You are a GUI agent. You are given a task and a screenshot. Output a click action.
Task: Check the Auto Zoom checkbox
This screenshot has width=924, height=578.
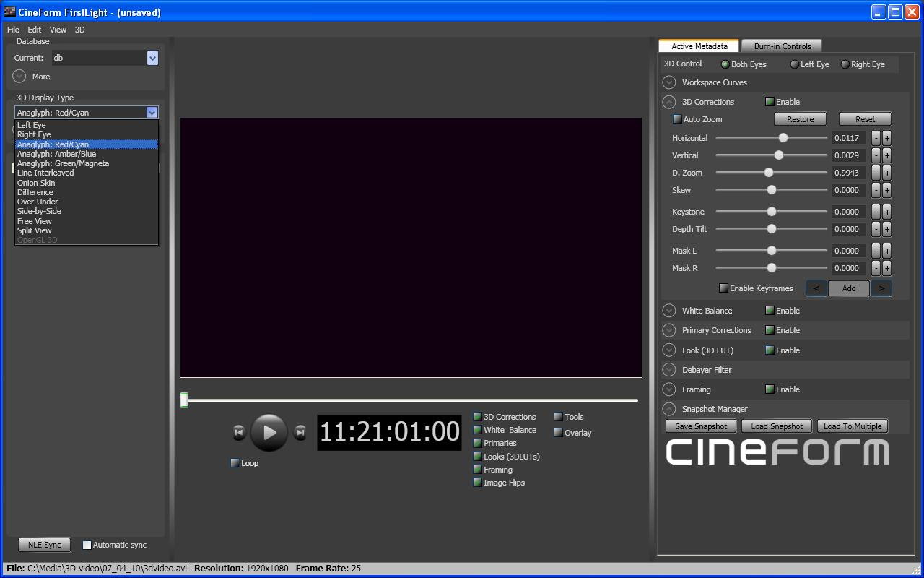tap(677, 119)
